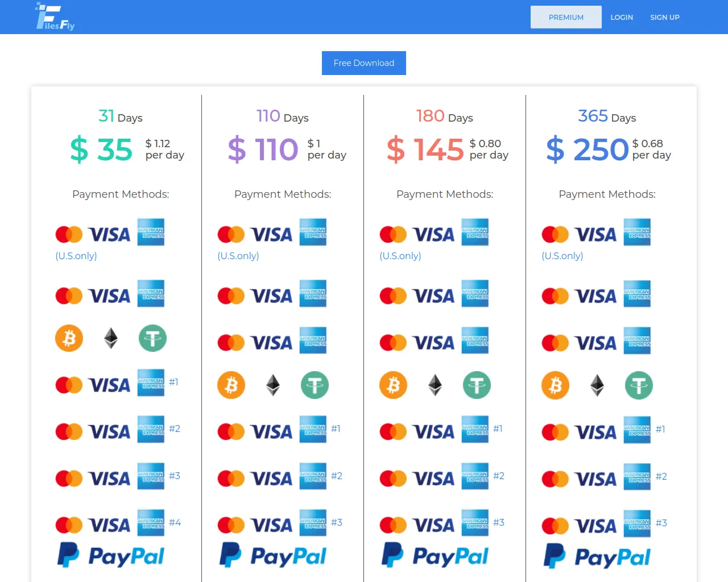Pay with PayPal for 365 Days plan
Screen dimensions: 728x582
(597, 557)
